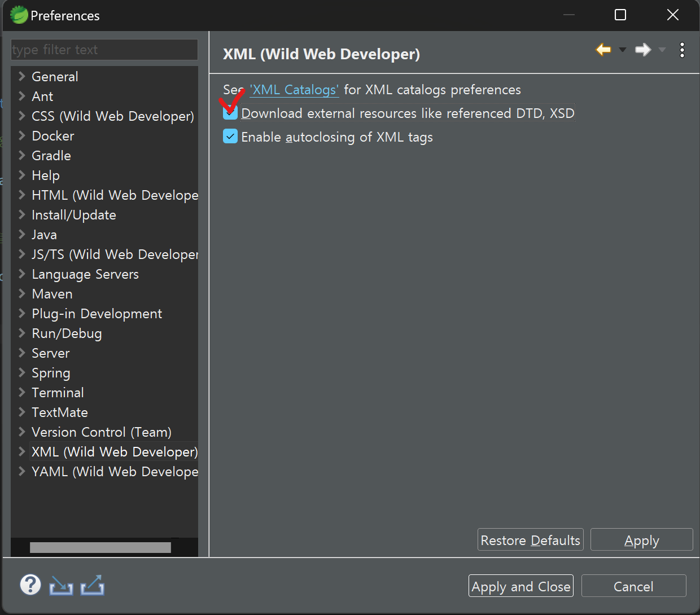This screenshot has height=615, width=700.
Task: Expand the Gradle preferences node
Action: click(22, 155)
